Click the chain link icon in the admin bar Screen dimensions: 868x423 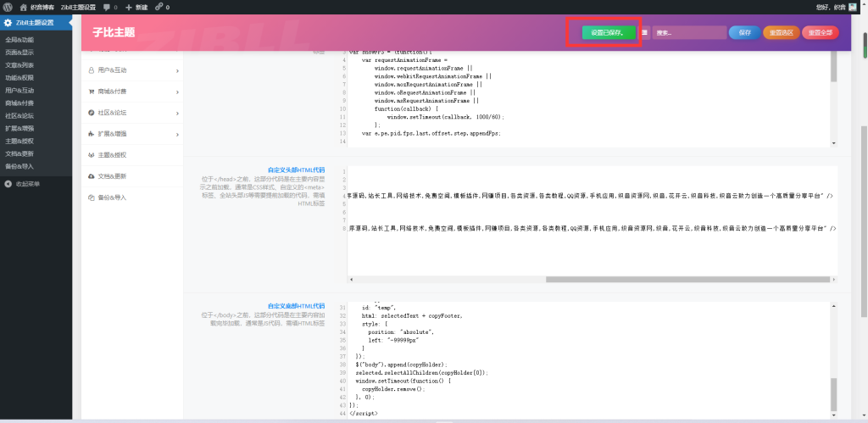point(159,7)
